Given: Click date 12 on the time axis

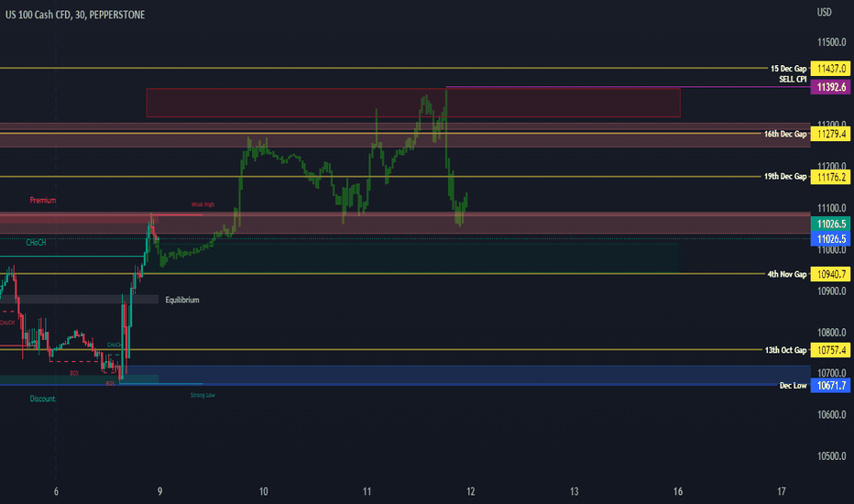Looking at the screenshot, I should click(x=470, y=491).
